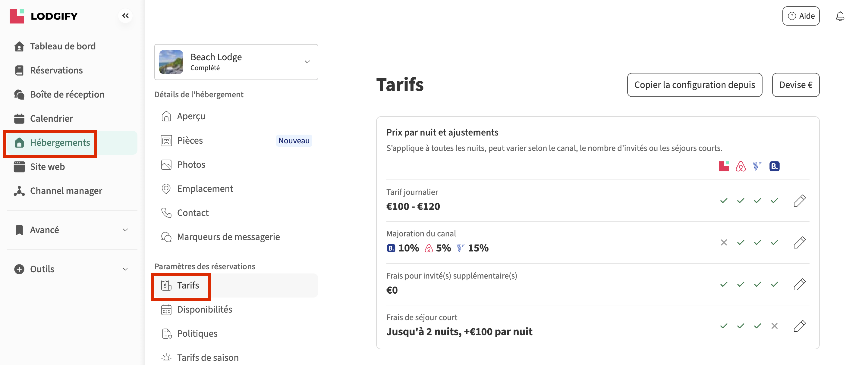This screenshot has height=365, width=868.
Task: Edit extra guest fees pencil icon
Action: [799, 284]
